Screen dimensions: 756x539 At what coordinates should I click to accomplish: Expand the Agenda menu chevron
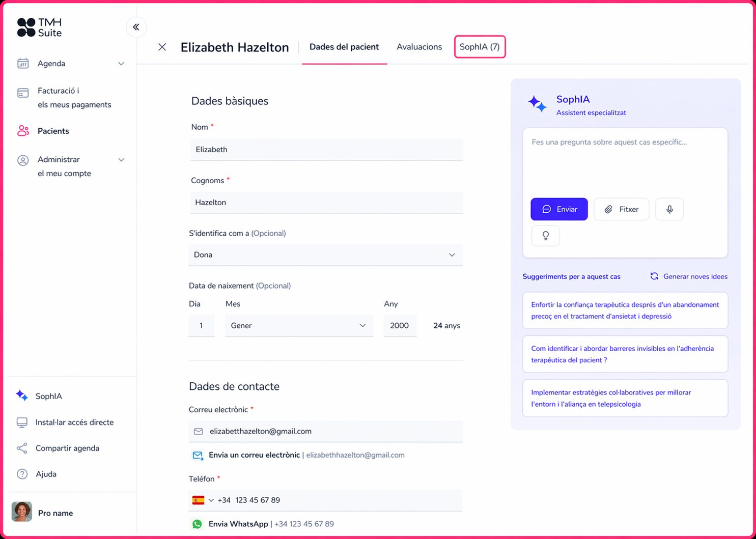[x=121, y=64]
